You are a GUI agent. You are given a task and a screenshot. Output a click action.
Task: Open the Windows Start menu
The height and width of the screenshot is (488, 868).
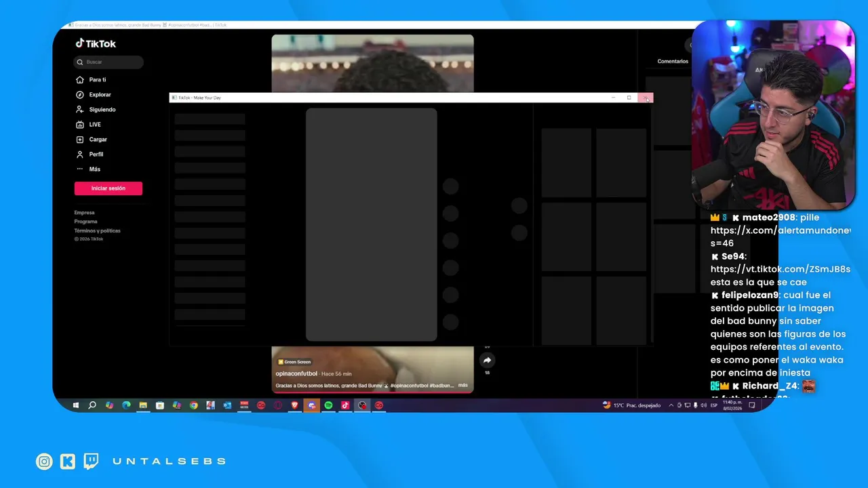coord(76,405)
